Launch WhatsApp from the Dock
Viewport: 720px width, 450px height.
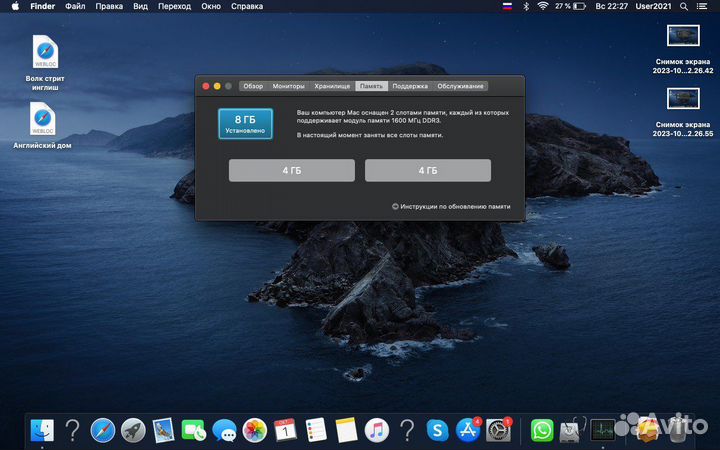click(542, 431)
